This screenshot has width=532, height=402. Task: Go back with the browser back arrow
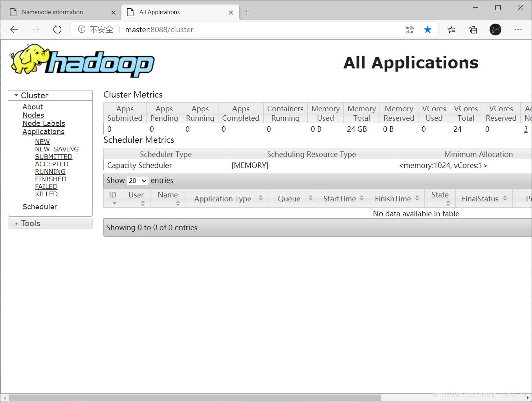click(14, 30)
